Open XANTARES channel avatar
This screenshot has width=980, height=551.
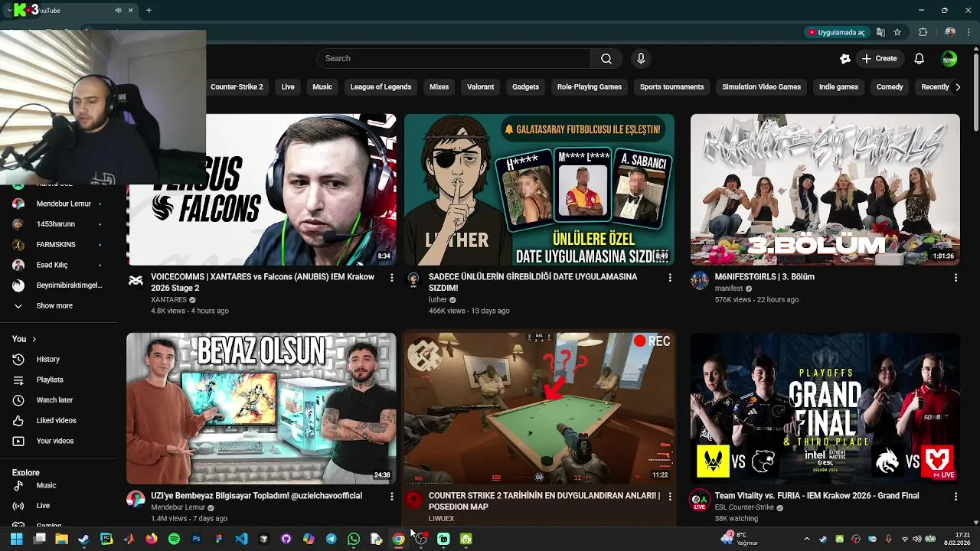pos(136,281)
